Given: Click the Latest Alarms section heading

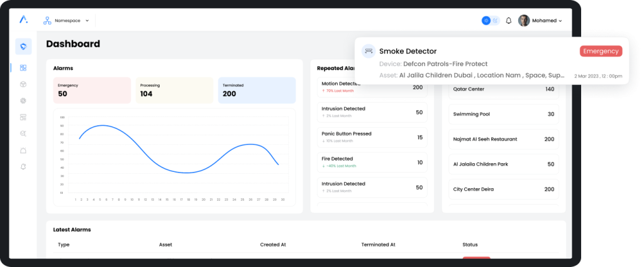Looking at the screenshot, I should coord(72,230).
